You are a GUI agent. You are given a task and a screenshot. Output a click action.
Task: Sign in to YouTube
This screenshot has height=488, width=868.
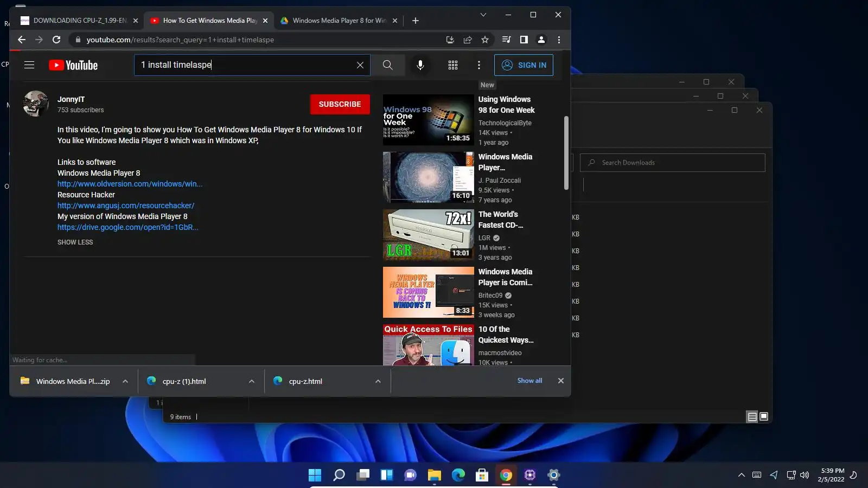coord(524,65)
